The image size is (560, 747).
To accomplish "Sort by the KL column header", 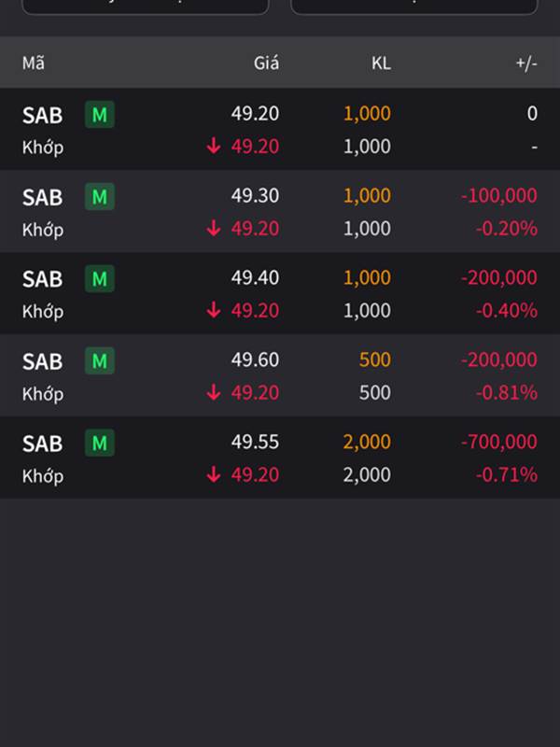I will click(x=381, y=63).
